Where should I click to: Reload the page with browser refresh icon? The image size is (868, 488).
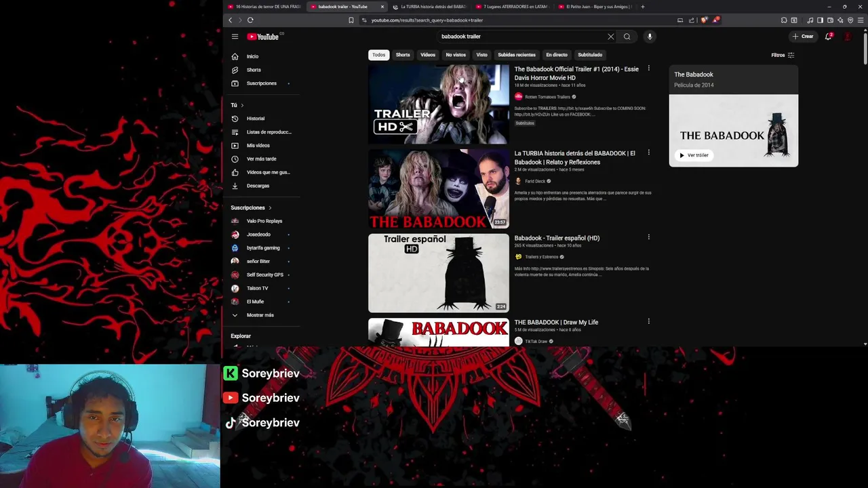pyautogui.click(x=250, y=20)
